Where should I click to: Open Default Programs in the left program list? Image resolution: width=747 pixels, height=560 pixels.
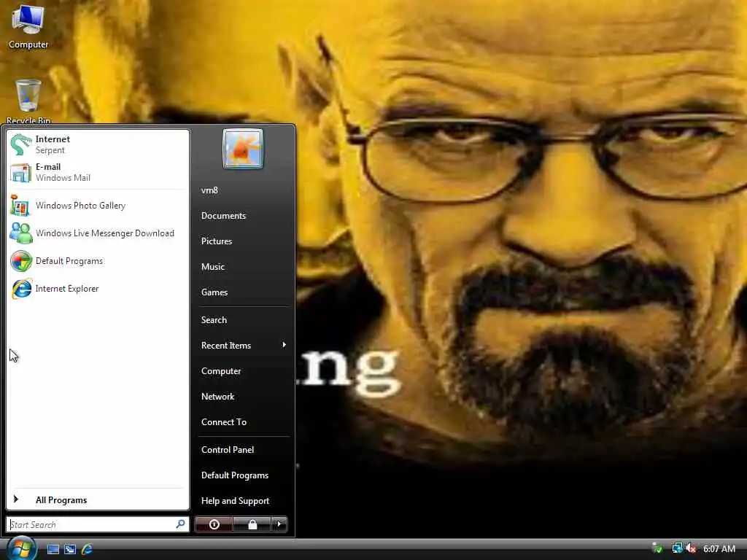(98, 261)
